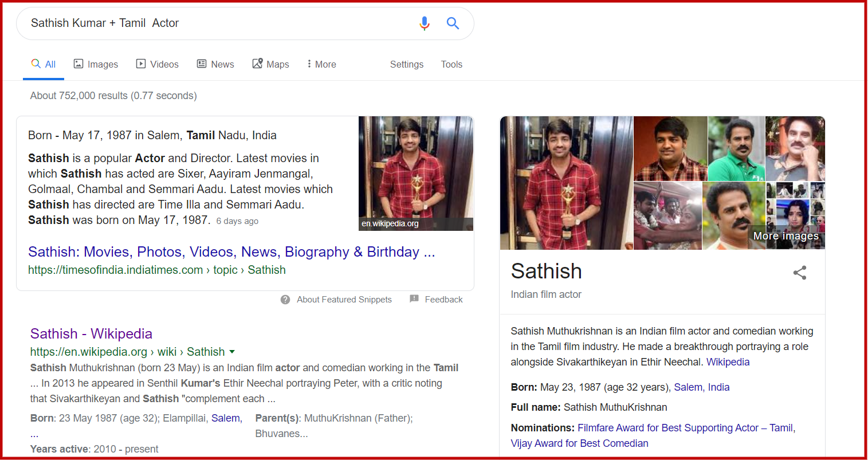Screen dimensions: 868x460
Task: Open the News results tab
Action: [215, 64]
